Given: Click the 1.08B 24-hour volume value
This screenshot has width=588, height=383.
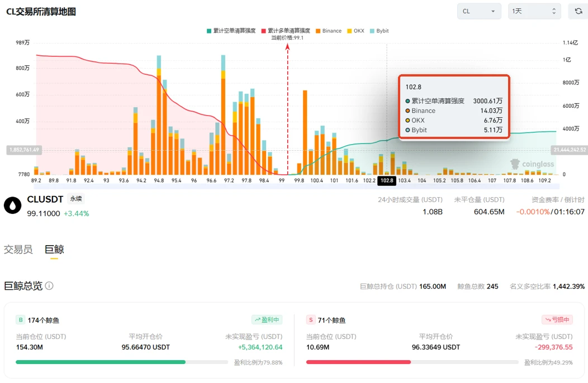Looking at the screenshot, I should coord(433,212).
